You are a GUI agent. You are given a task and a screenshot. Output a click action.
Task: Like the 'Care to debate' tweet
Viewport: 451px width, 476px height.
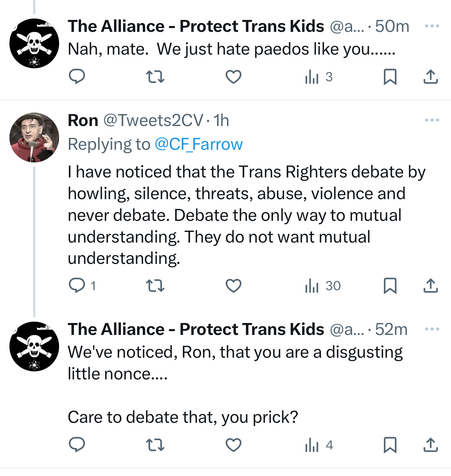233,445
